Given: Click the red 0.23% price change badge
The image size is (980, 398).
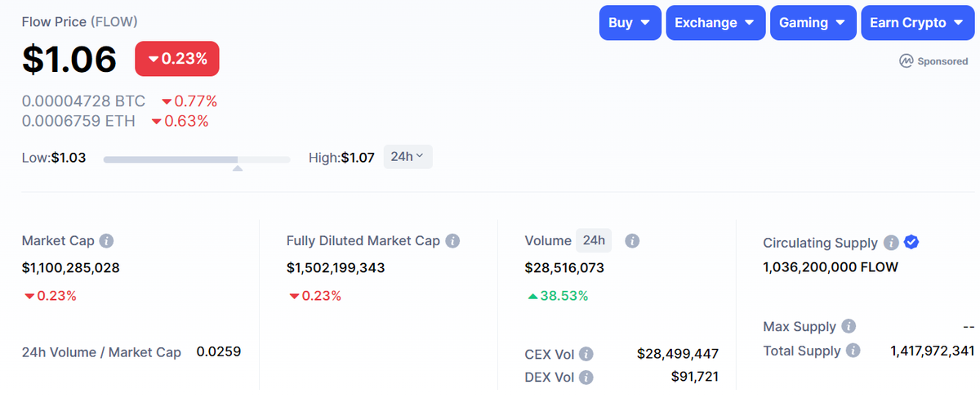Looking at the screenshot, I should [x=177, y=59].
